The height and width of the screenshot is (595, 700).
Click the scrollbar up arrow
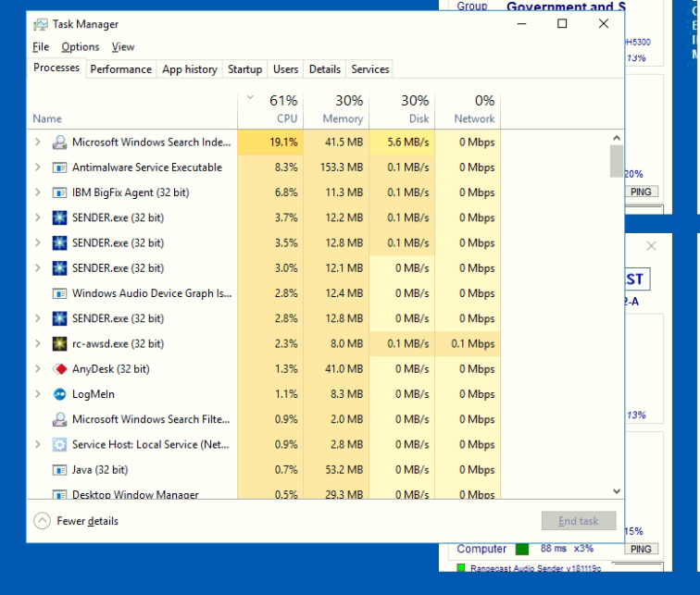(617, 138)
